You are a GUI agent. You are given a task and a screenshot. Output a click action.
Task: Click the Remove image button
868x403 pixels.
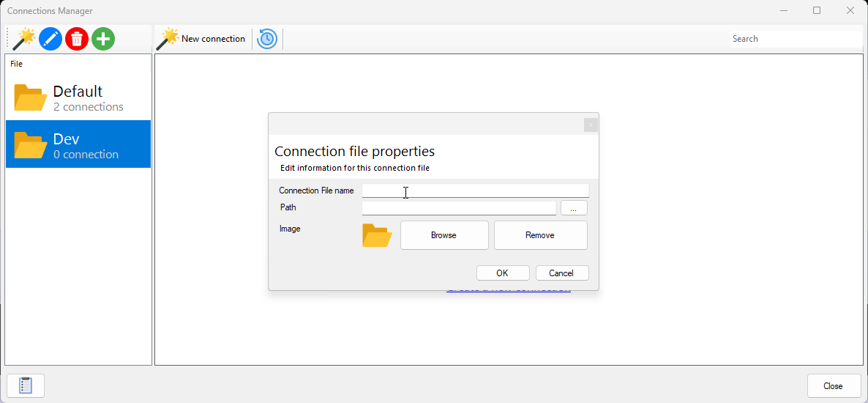click(540, 235)
